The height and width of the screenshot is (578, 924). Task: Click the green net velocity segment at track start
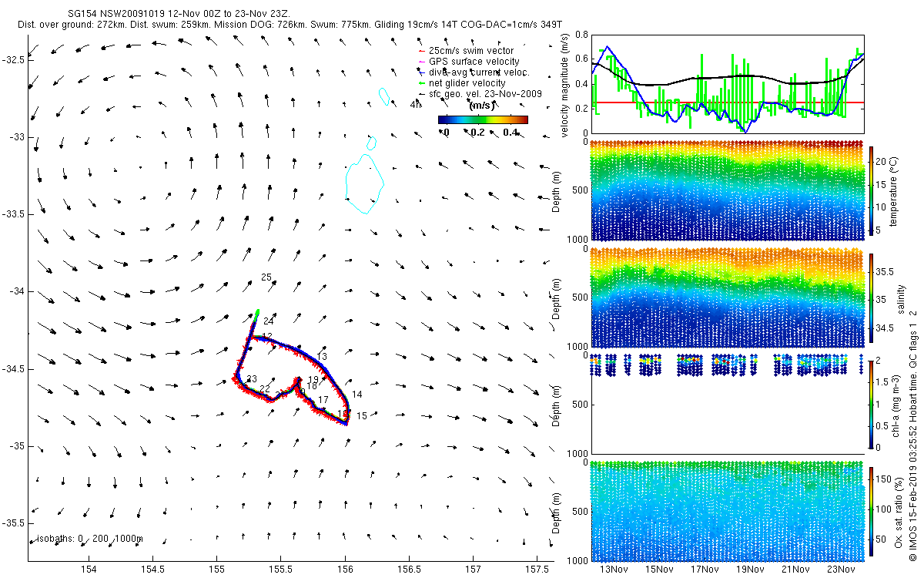point(256,314)
